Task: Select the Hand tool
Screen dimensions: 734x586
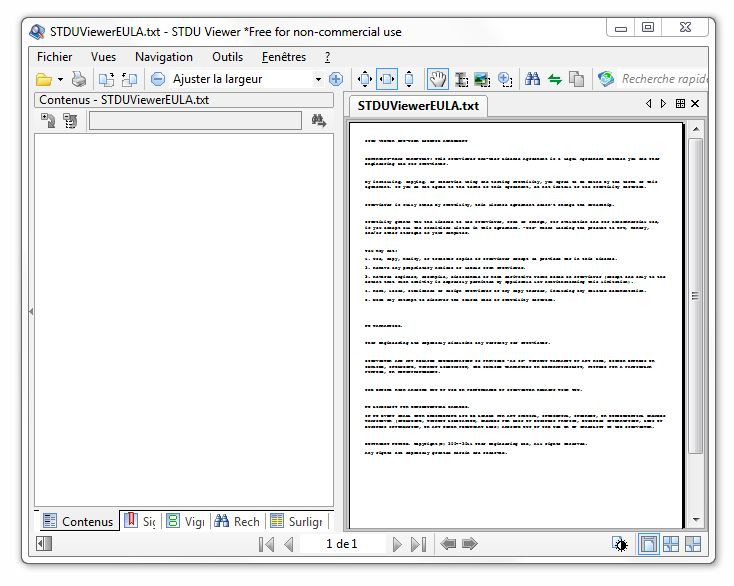Action: pyautogui.click(x=438, y=79)
